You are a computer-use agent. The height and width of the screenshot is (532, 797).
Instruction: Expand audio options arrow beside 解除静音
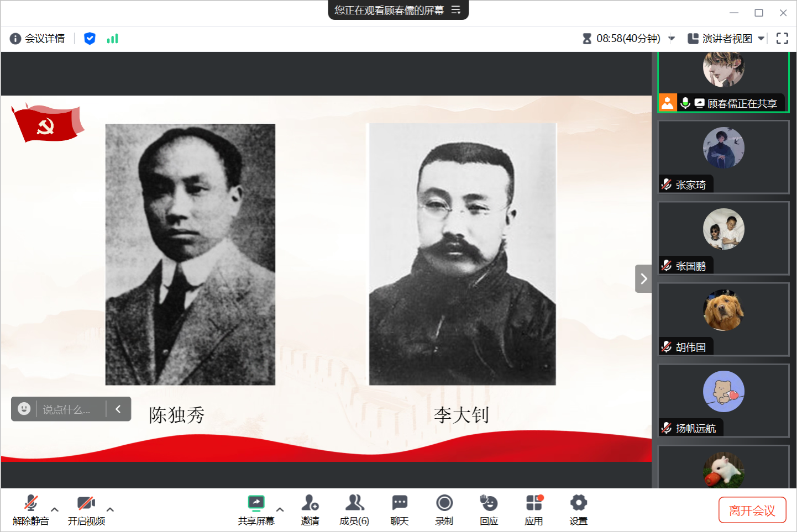tap(55, 509)
